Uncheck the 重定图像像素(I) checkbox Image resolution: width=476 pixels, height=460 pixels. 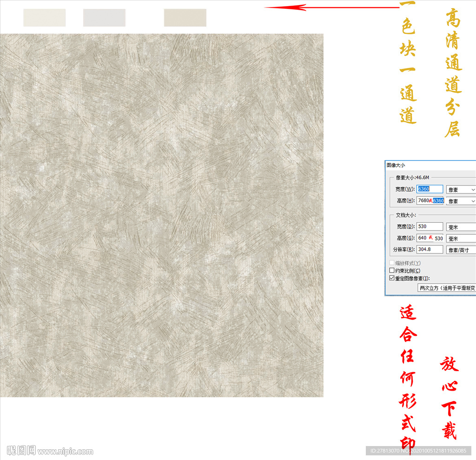(392, 278)
